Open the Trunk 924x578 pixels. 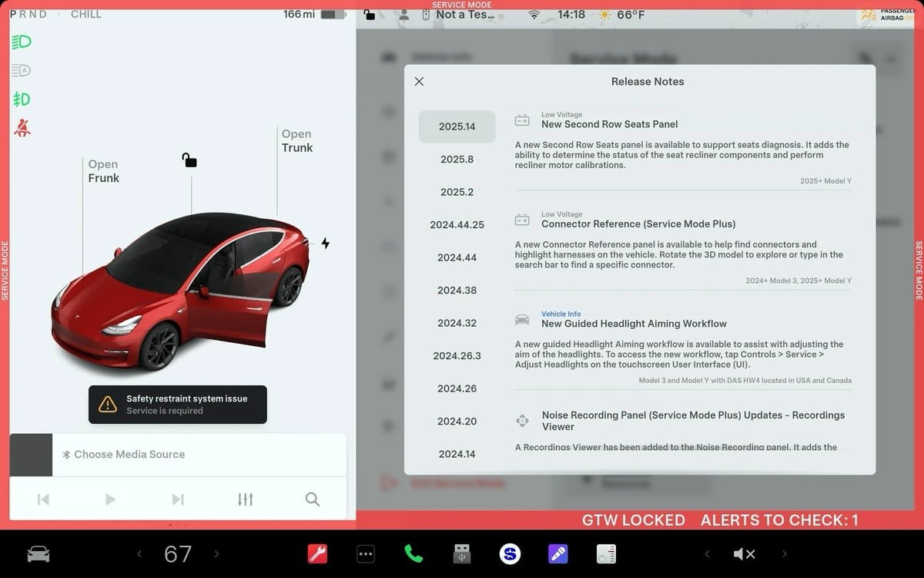click(297, 141)
